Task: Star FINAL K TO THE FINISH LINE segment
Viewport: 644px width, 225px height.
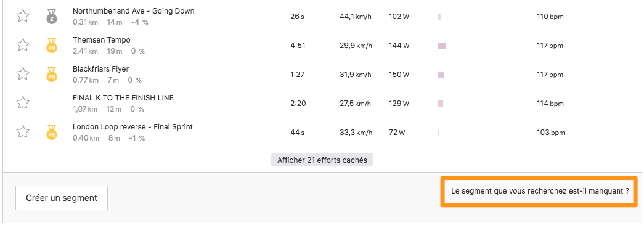Action: point(23,103)
